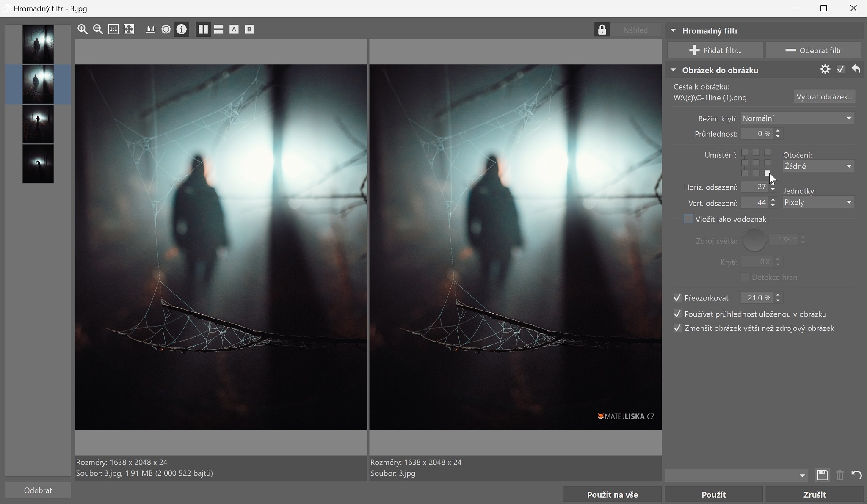
Task: Collapse the Obrázek do obrázku section
Action: point(673,70)
